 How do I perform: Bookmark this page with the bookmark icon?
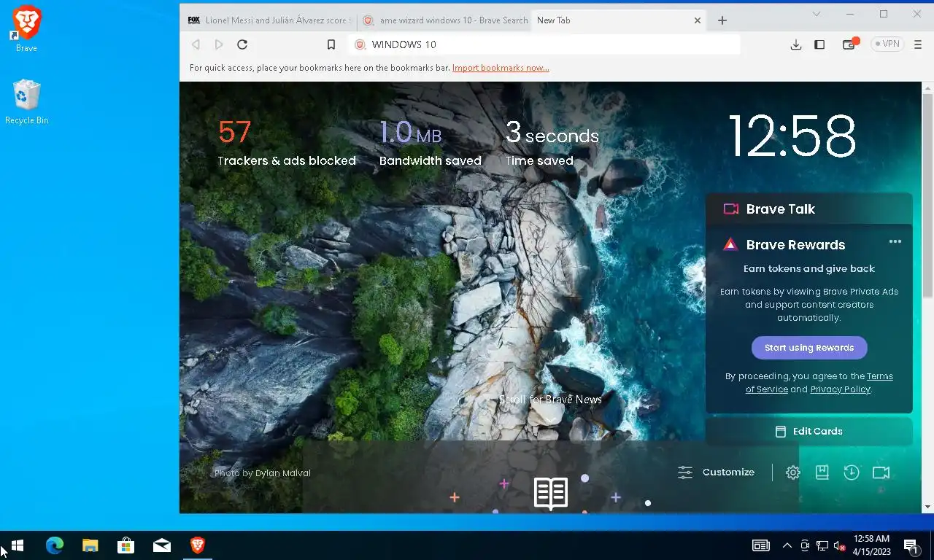tap(331, 44)
